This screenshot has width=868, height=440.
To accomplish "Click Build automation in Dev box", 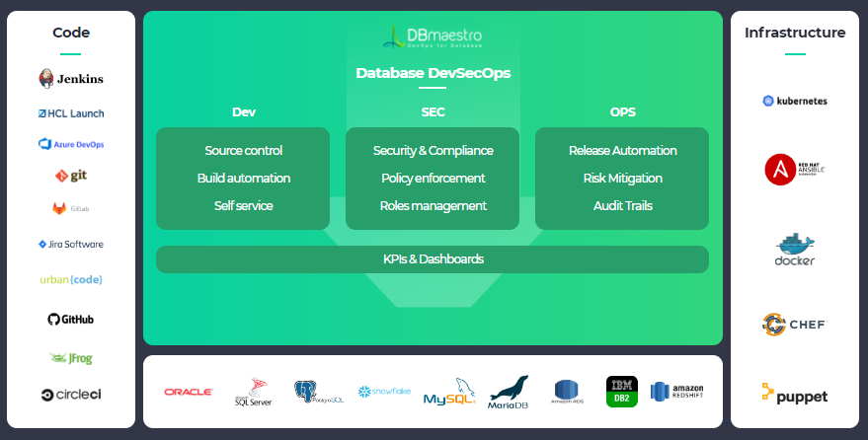I will coord(244,178).
